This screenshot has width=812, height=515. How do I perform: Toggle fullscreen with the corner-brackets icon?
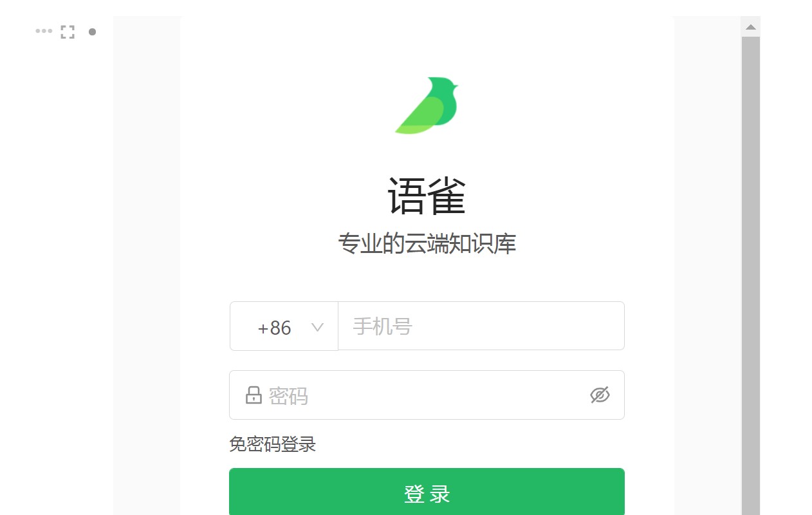[68, 32]
